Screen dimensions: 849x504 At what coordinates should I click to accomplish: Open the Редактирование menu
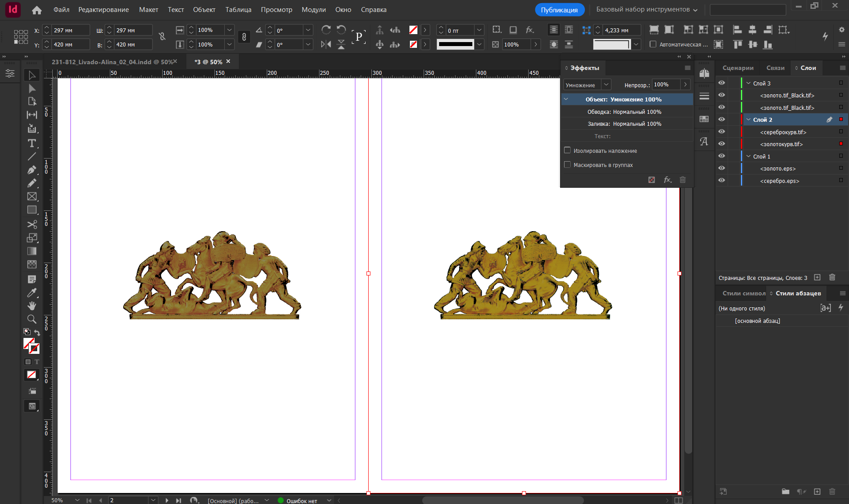(x=104, y=10)
